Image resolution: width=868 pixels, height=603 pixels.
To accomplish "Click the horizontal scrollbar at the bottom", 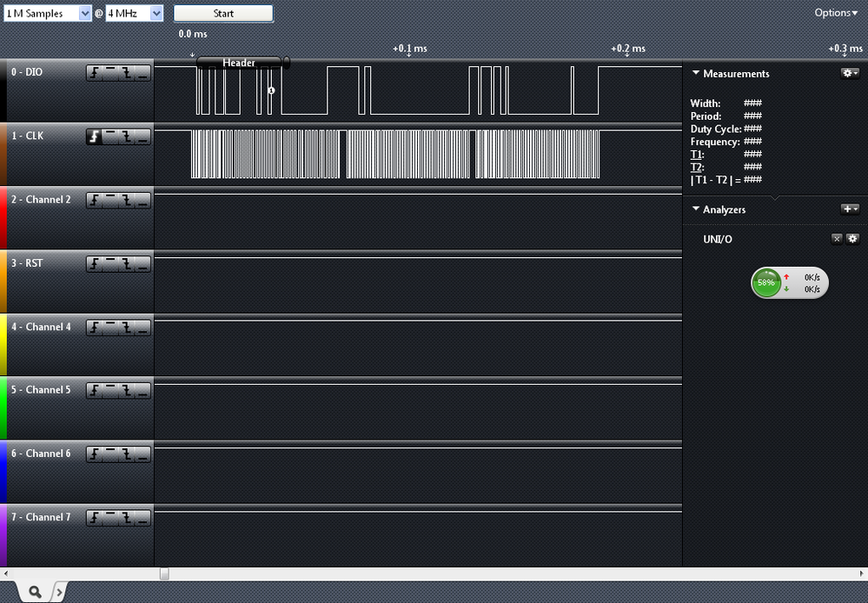I will pos(162,573).
